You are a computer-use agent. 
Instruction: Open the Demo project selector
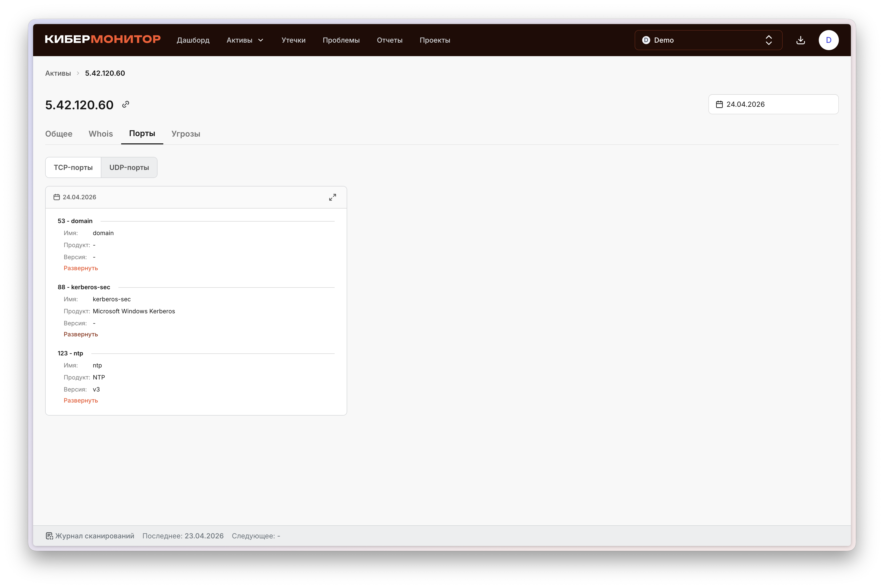click(708, 40)
